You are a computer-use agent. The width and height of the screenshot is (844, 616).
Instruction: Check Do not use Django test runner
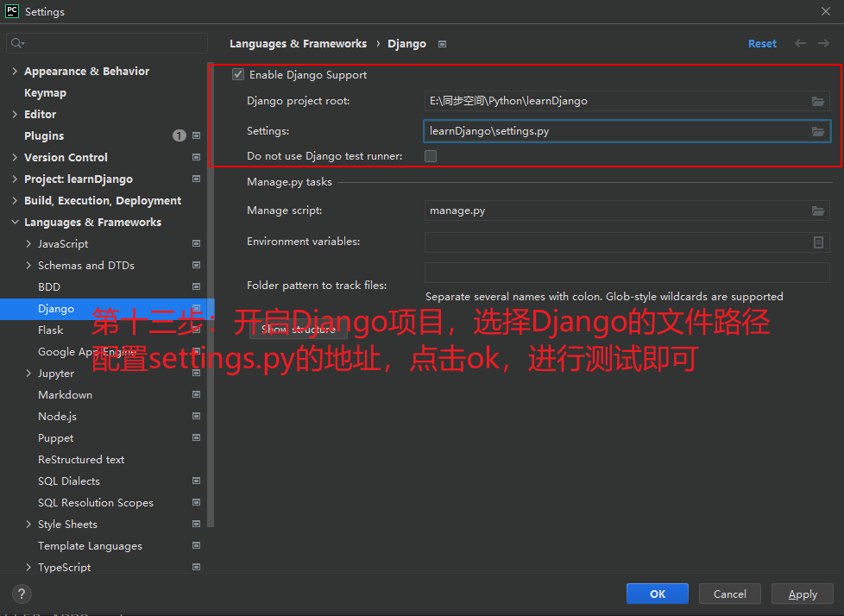coord(431,156)
